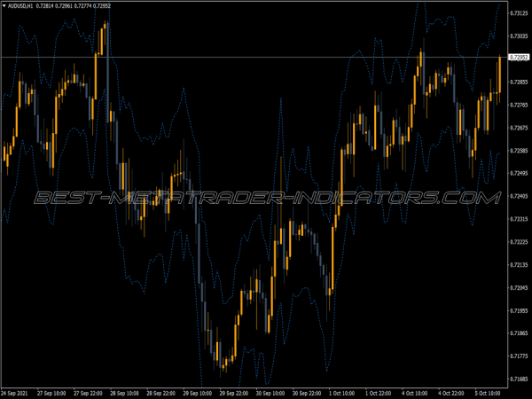Screen dimensions: 532x399
Task: Click the 28 Sep 22:00 time label
Action: 160,393
